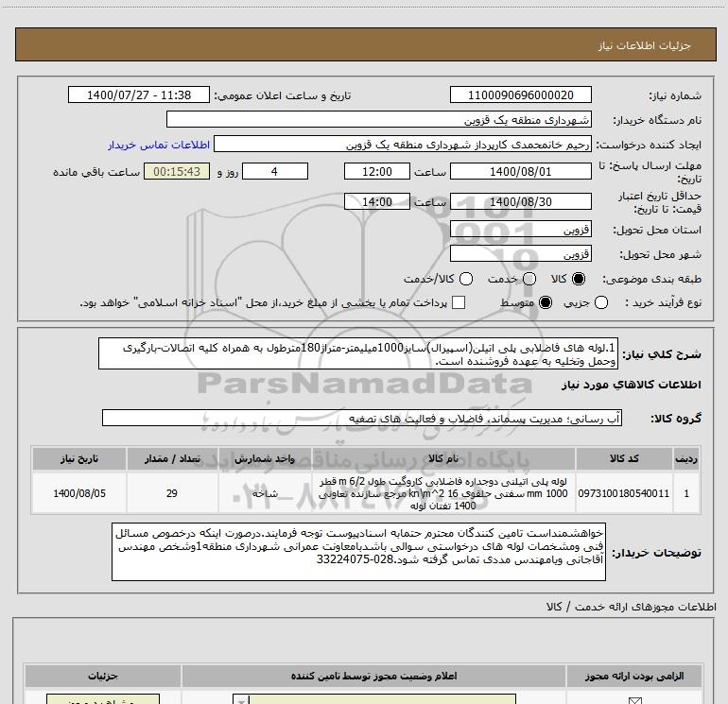Click the delivery province field قزوین
The height and width of the screenshot is (704, 728).
520,230
